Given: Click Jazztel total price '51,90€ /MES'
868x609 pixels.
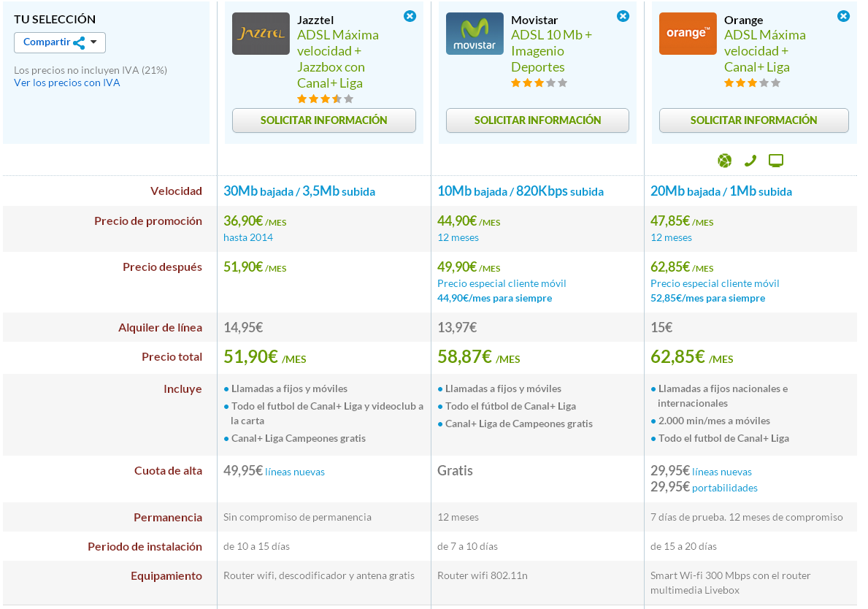Looking at the screenshot, I should (264, 357).
